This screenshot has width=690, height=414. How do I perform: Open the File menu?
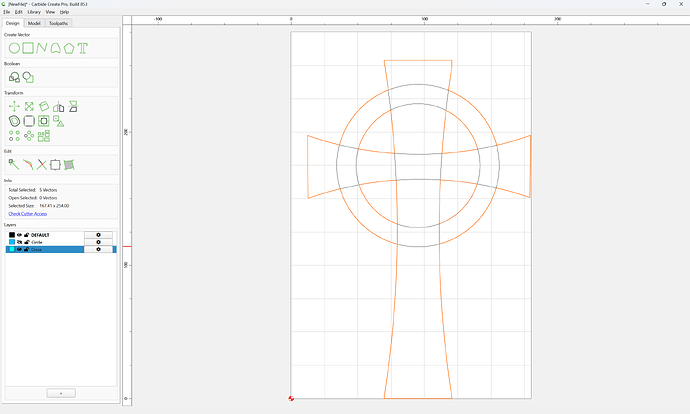click(x=7, y=12)
